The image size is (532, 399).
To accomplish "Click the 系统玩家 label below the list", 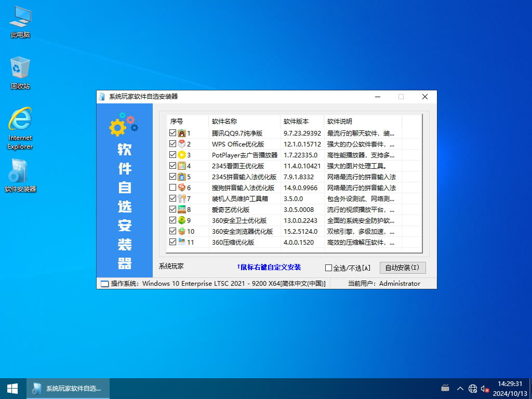I will click(x=171, y=266).
